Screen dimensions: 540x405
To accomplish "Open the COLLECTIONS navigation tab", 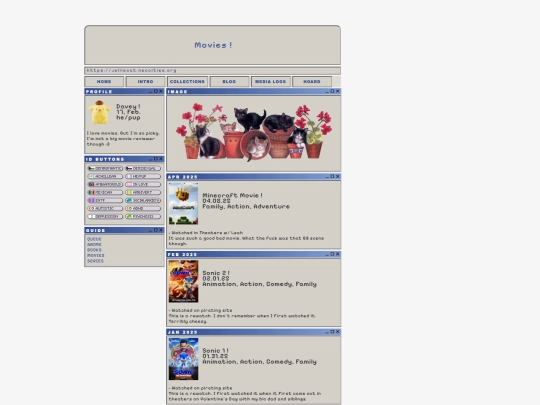I will 187,82.
